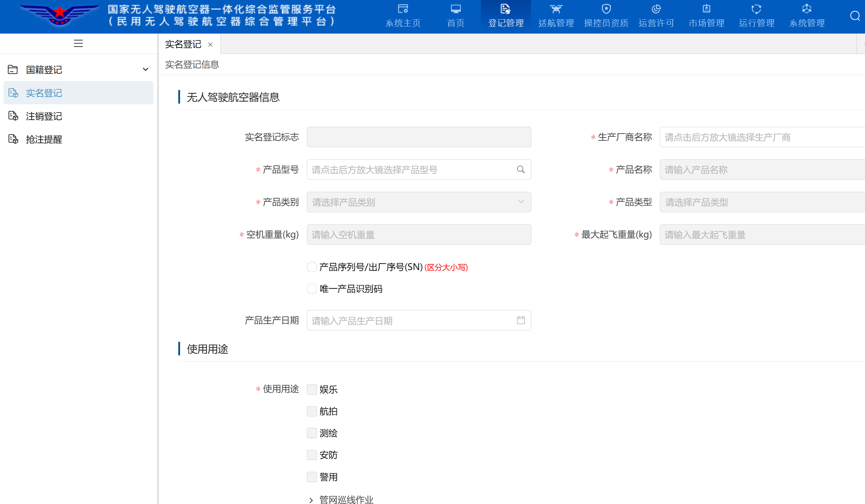Click the 登记管理 document icon
Image resolution: width=865 pixels, height=504 pixels.
[x=505, y=9]
